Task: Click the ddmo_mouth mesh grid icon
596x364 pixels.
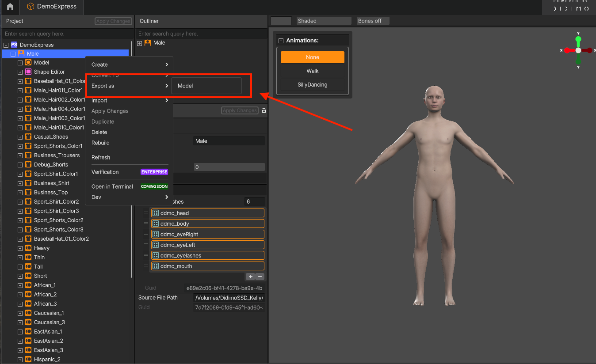Action: click(156, 266)
